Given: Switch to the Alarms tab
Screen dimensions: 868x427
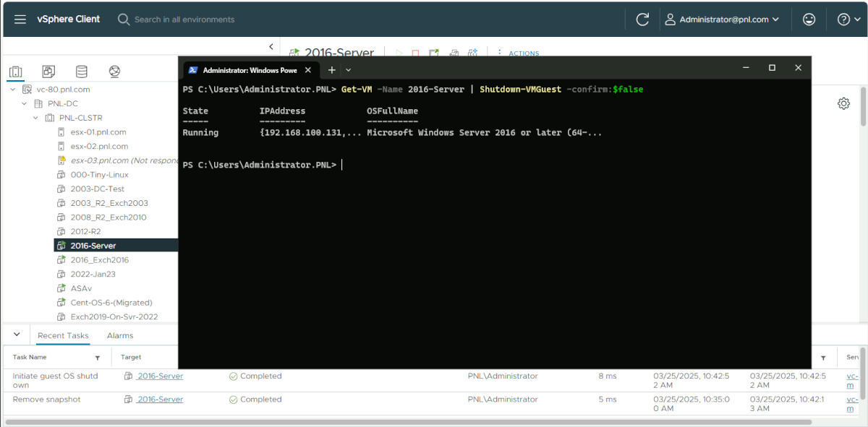Looking at the screenshot, I should point(120,335).
